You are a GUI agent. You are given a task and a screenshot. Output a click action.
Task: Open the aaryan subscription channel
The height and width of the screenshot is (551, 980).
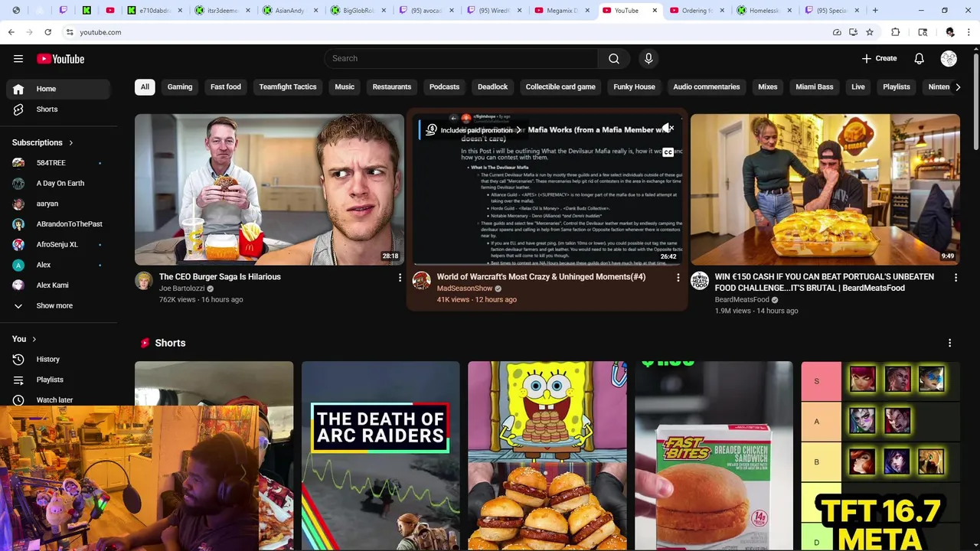(x=60, y=204)
